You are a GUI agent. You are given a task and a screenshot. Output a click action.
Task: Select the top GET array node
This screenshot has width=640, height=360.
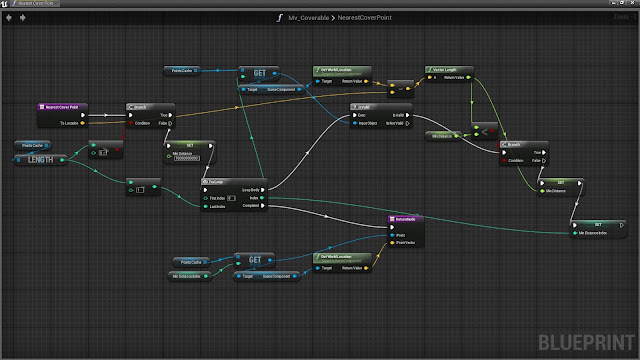tap(259, 73)
